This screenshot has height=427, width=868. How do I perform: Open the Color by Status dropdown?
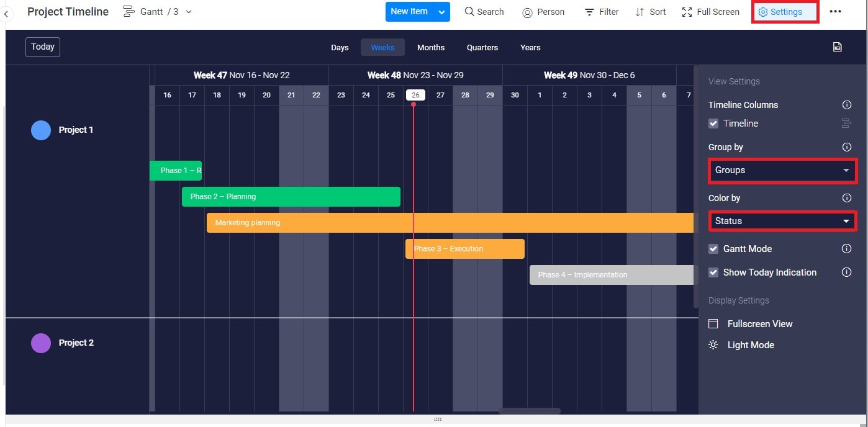(x=782, y=221)
